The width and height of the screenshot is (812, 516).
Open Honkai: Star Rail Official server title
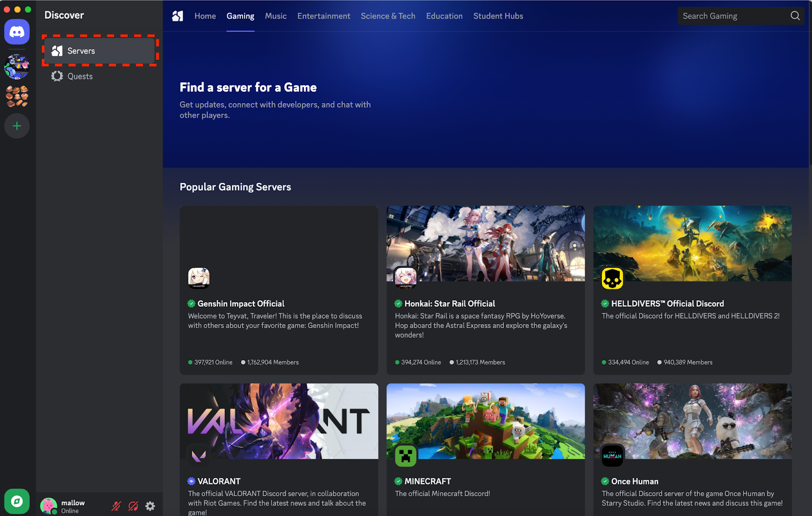(x=450, y=304)
